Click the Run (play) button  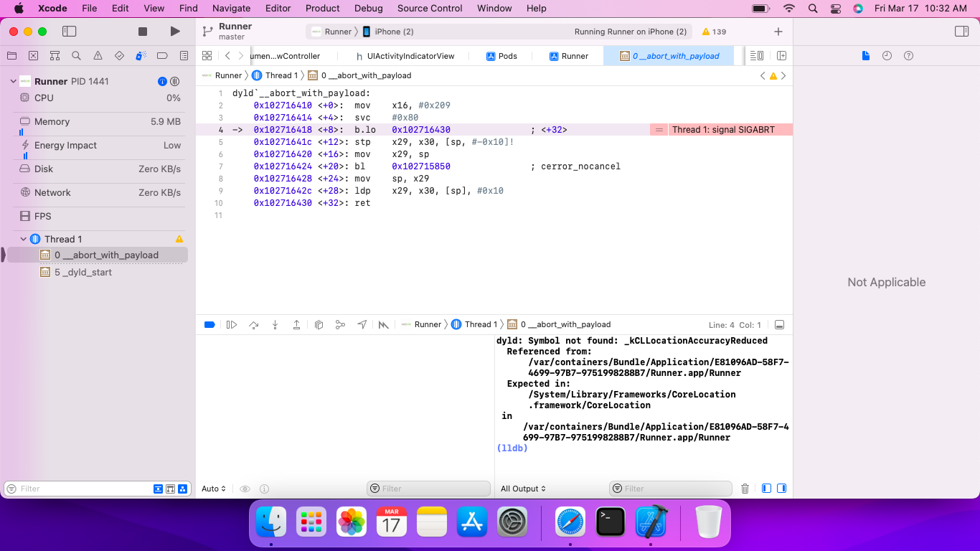coord(175,32)
